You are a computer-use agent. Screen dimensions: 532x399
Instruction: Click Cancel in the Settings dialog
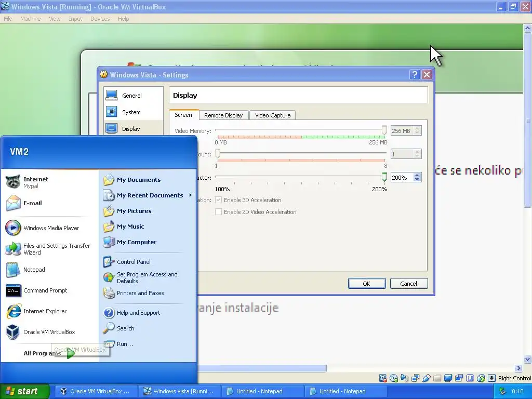[408, 284]
